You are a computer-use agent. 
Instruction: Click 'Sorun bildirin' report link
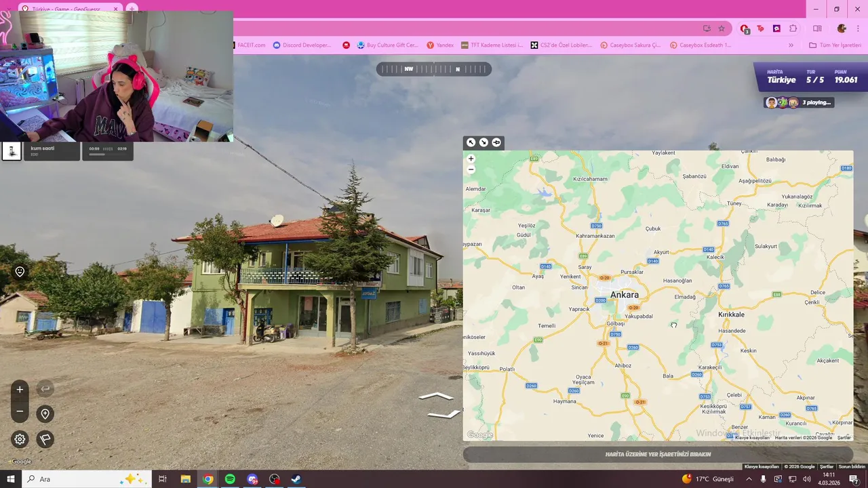[x=852, y=466]
